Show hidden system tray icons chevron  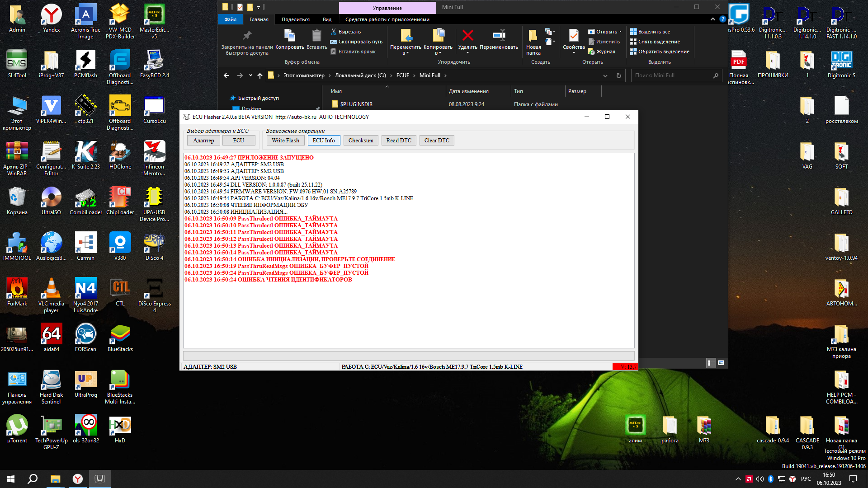click(x=738, y=479)
